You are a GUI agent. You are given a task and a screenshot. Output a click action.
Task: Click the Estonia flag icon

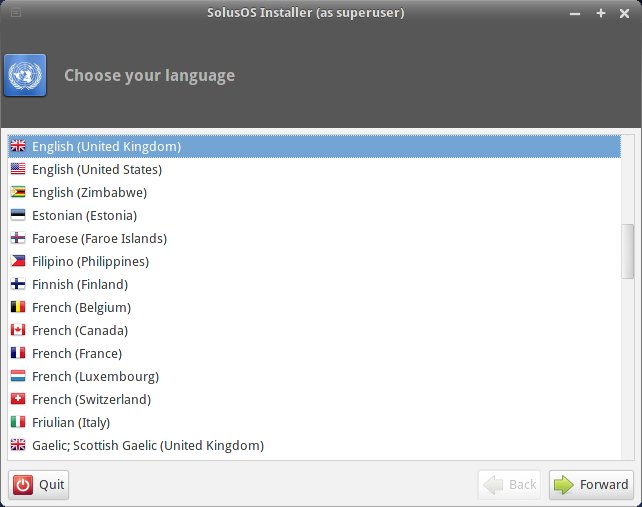(18, 215)
